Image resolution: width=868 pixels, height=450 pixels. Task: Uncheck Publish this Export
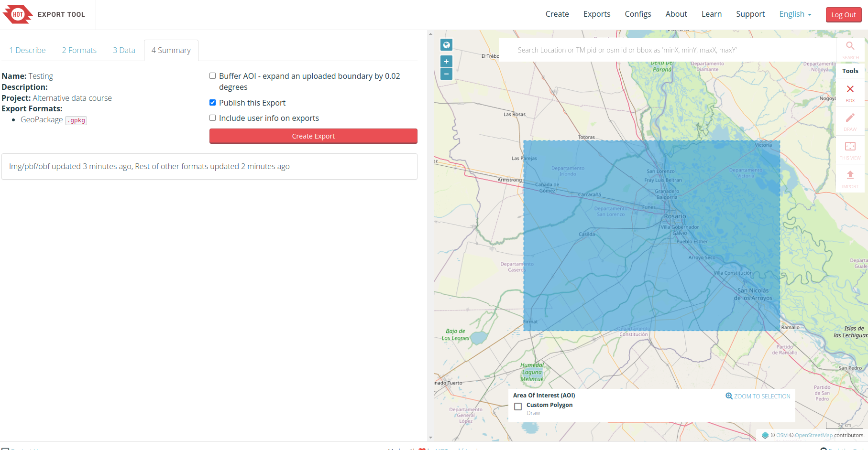coord(213,103)
